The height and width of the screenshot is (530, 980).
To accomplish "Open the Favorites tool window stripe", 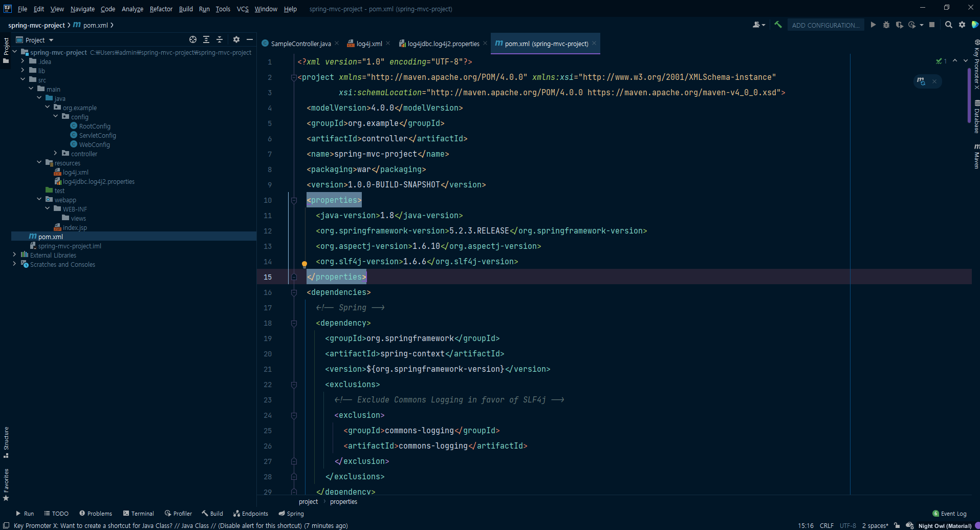I will (6, 484).
